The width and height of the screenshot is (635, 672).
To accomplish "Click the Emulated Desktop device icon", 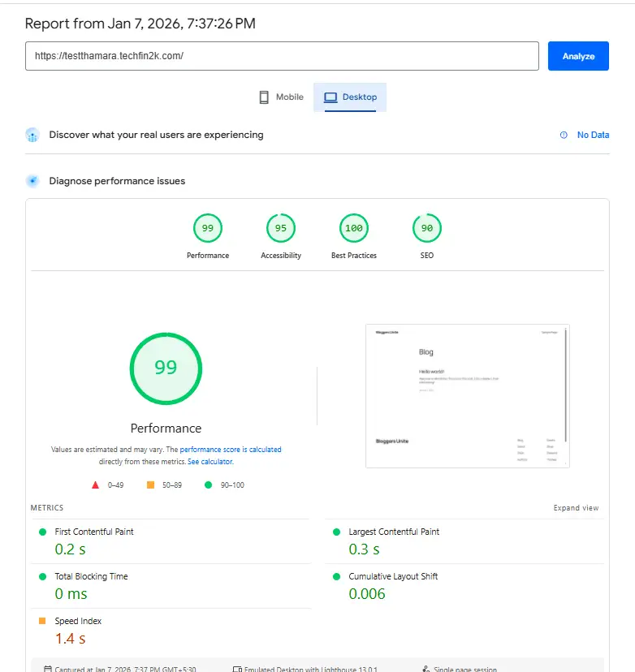I will coord(237,669).
